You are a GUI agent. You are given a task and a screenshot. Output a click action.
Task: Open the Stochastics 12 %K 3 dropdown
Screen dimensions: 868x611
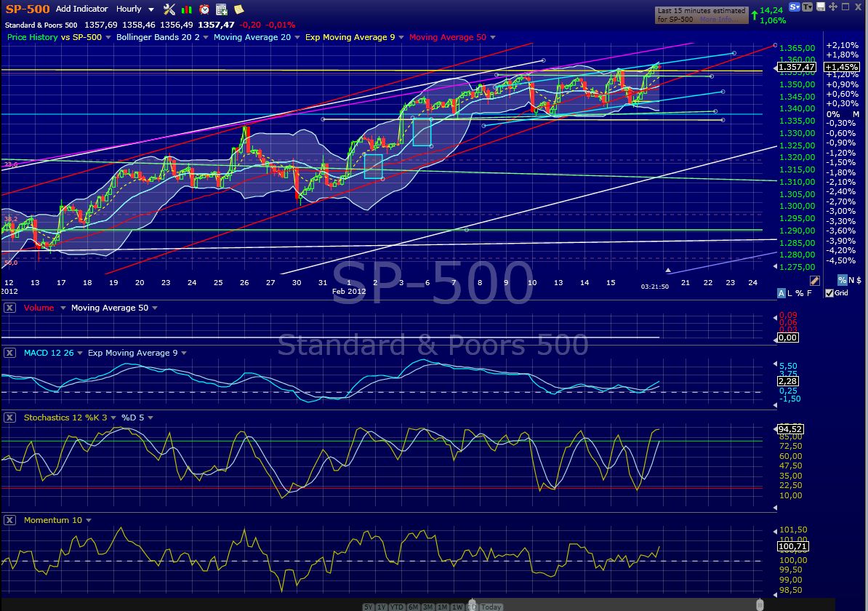tap(113, 418)
